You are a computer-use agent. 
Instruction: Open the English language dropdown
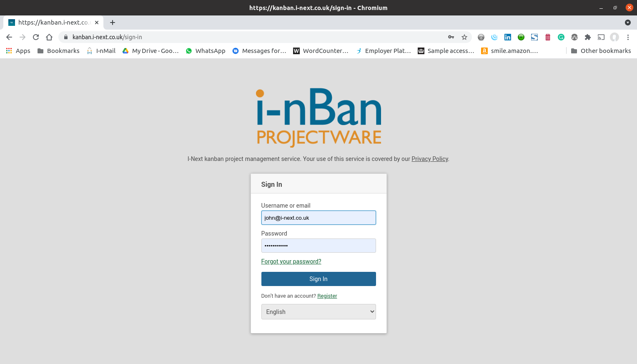318,312
